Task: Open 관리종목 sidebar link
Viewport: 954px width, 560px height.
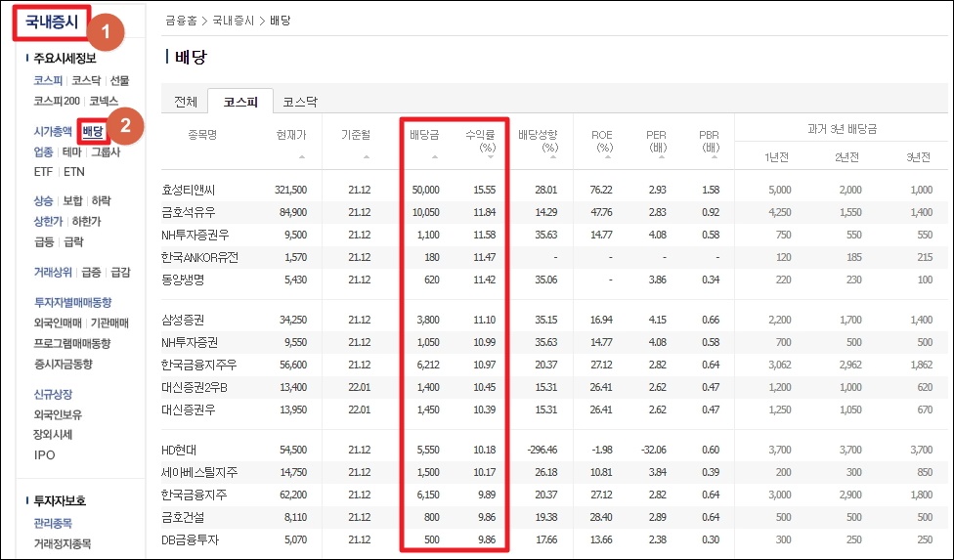Action: pos(53,523)
